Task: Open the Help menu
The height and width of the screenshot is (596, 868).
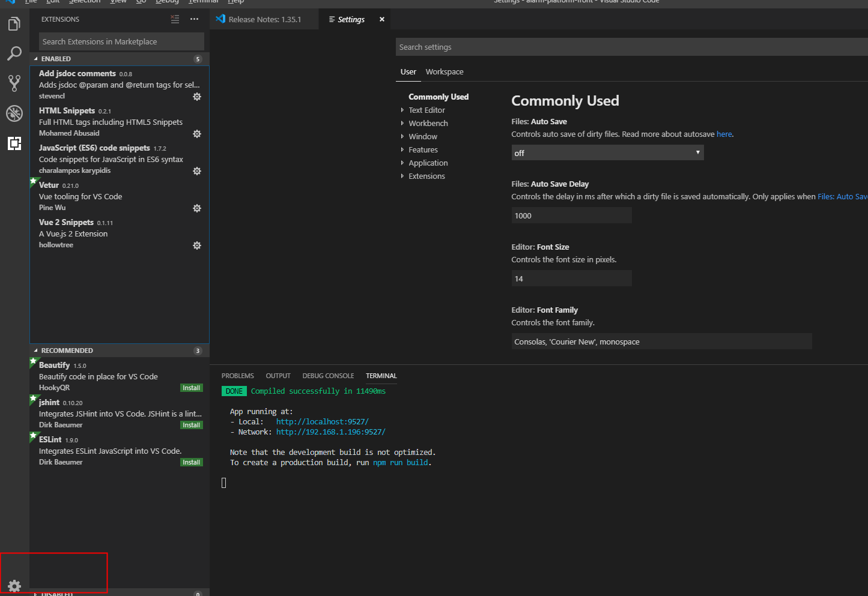Action: pyautogui.click(x=235, y=2)
